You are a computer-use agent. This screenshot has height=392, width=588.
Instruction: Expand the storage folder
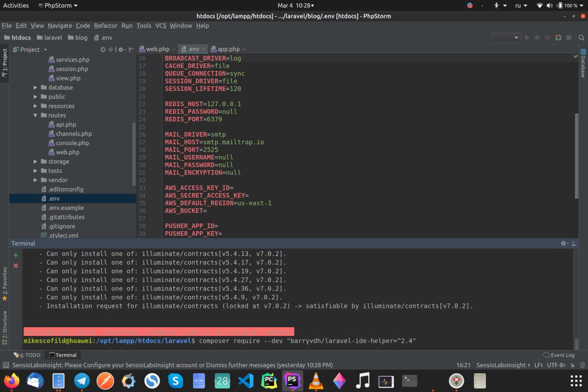[36, 161]
